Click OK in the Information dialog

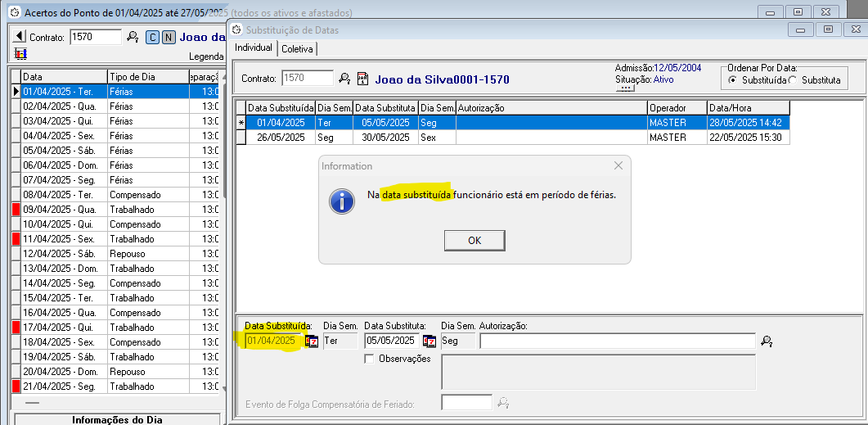click(x=474, y=240)
